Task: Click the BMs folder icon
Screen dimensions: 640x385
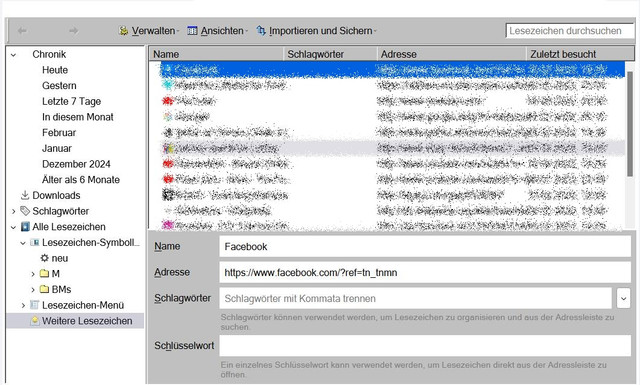Action: point(44,289)
